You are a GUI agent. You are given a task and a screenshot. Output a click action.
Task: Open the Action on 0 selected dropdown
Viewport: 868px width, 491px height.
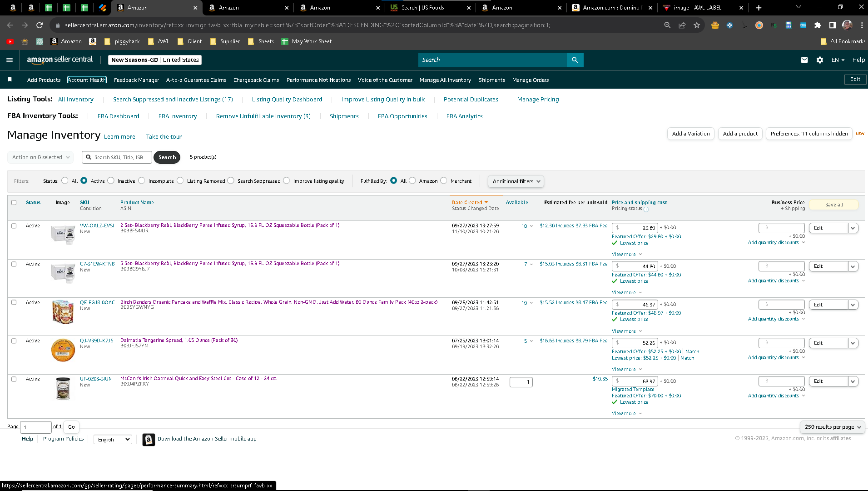pyautogui.click(x=40, y=157)
